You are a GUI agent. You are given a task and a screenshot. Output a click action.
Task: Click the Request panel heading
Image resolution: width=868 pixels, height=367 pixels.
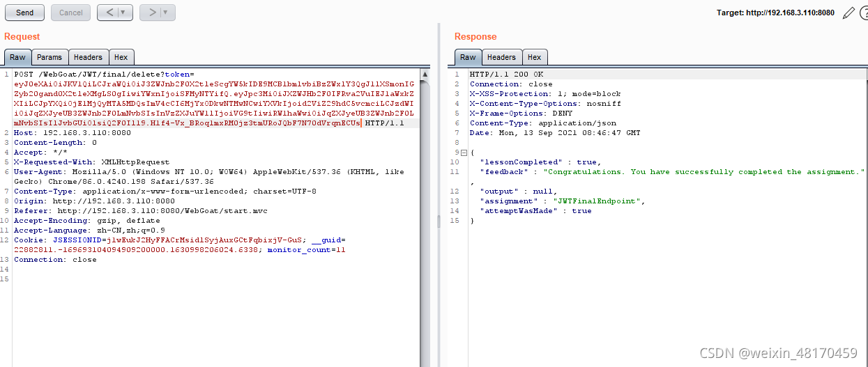(22, 36)
